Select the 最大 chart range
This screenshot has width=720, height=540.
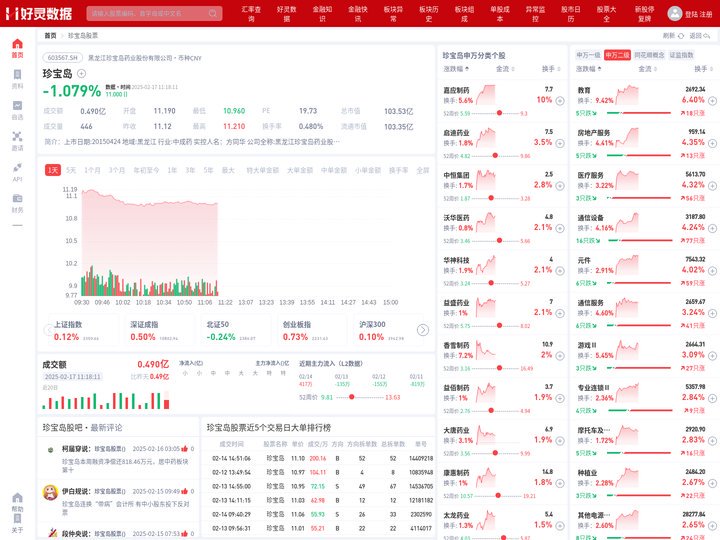228,170
